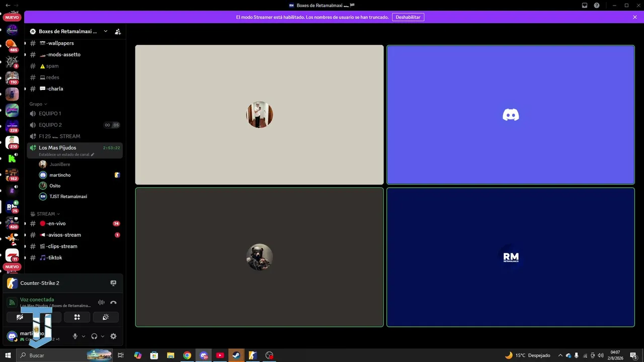The width and height of the screenshot is (644, 362).
Task: Open the voice connection signal icon
Action: (x=12, y=303)
